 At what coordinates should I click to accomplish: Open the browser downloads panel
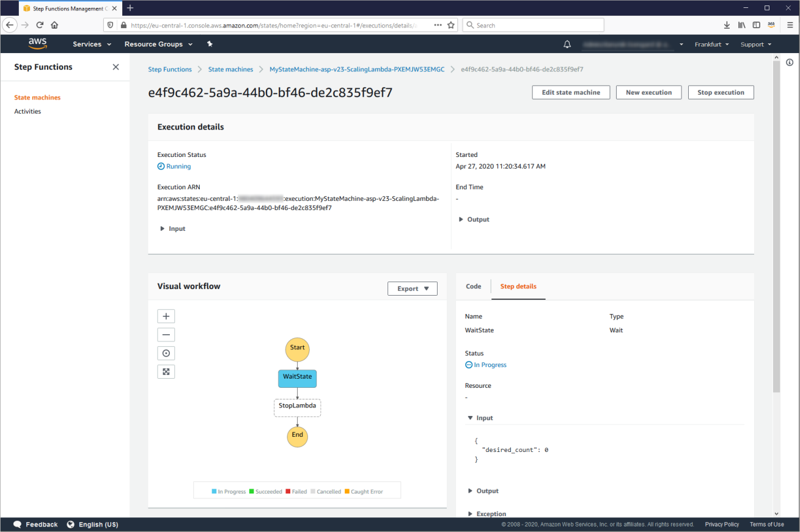pos(727,25)
